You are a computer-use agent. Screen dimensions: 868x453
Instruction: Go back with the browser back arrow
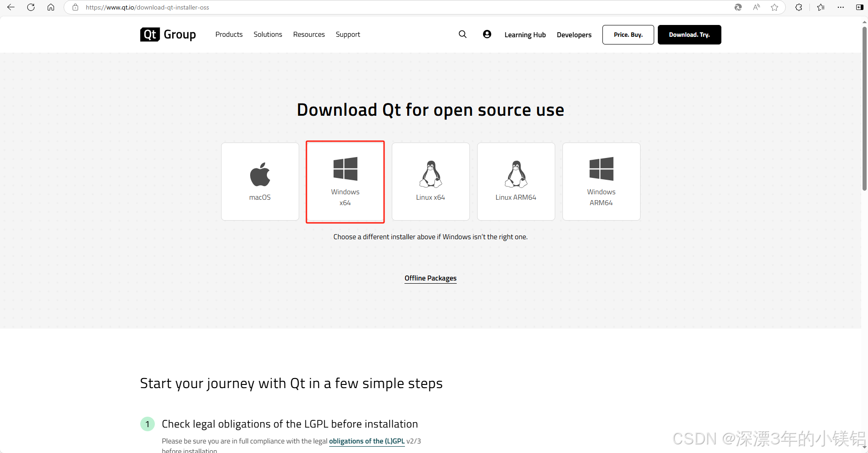click(11, 7)
